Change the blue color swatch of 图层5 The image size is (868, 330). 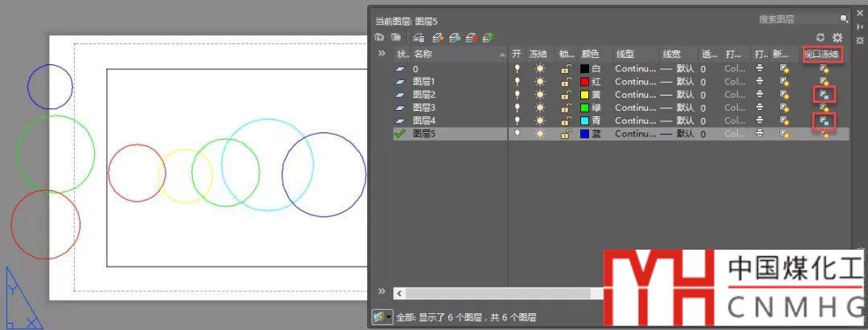pos(585,133)
